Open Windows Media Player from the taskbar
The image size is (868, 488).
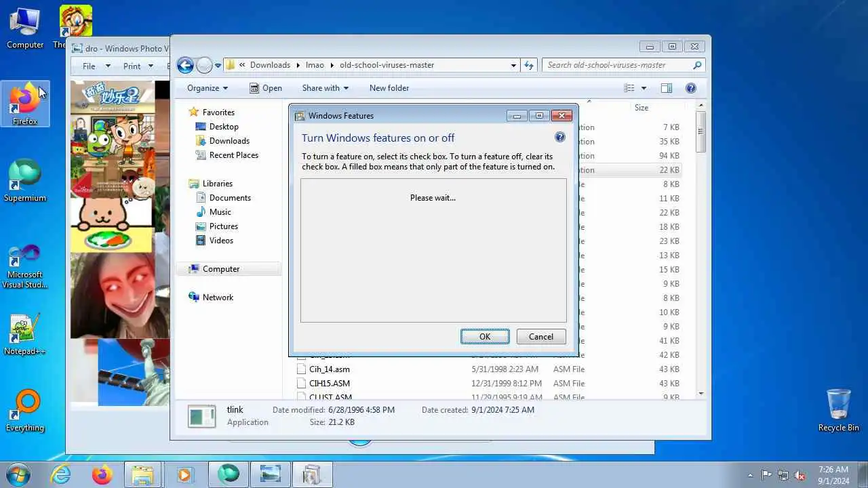[184, 474]
